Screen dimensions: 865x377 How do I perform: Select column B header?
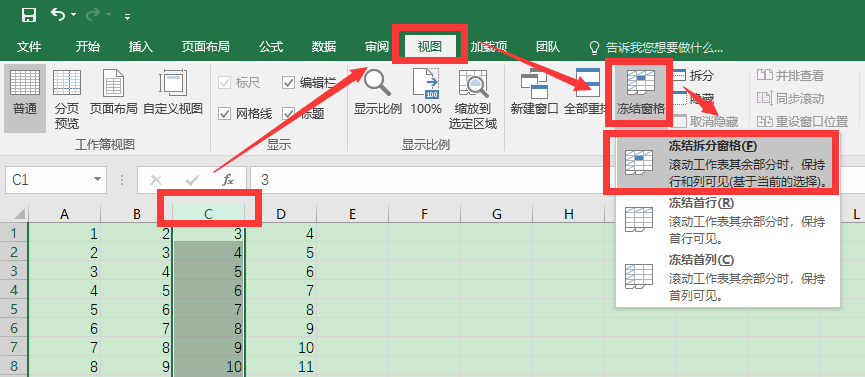137,214
